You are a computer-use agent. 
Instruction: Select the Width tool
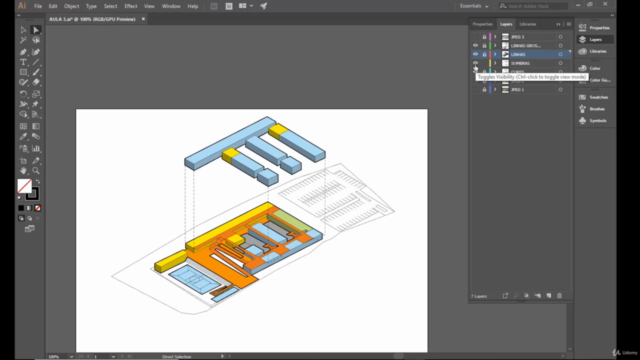(x=23, y=104)
